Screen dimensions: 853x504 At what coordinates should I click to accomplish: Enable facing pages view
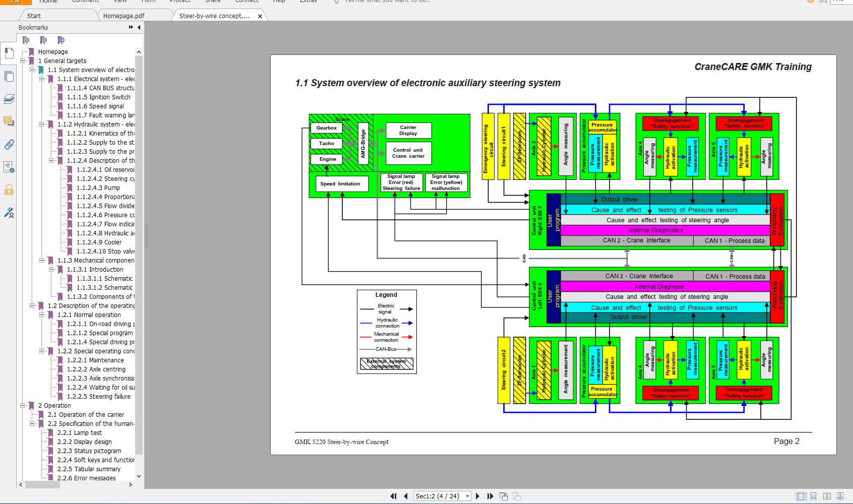(826, 496)
